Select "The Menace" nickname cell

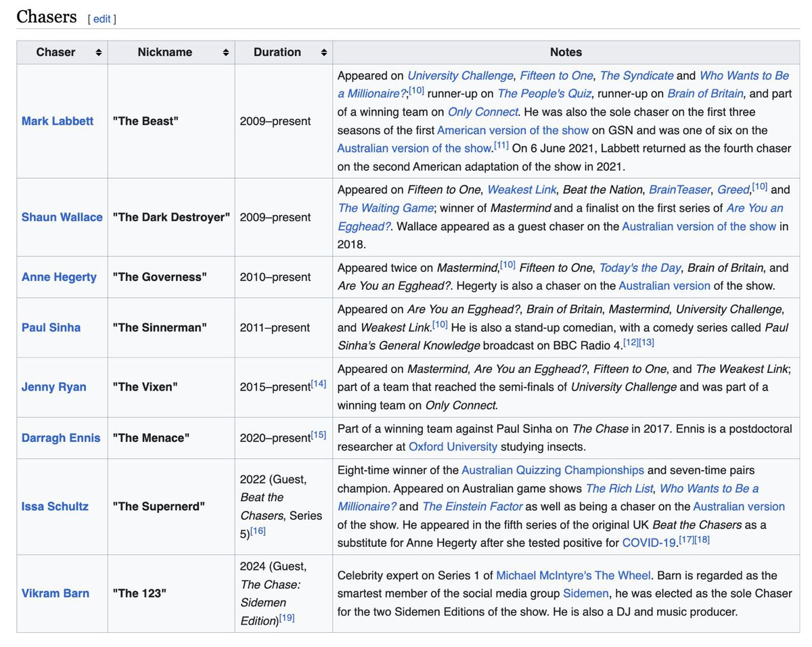coord(171,438)
